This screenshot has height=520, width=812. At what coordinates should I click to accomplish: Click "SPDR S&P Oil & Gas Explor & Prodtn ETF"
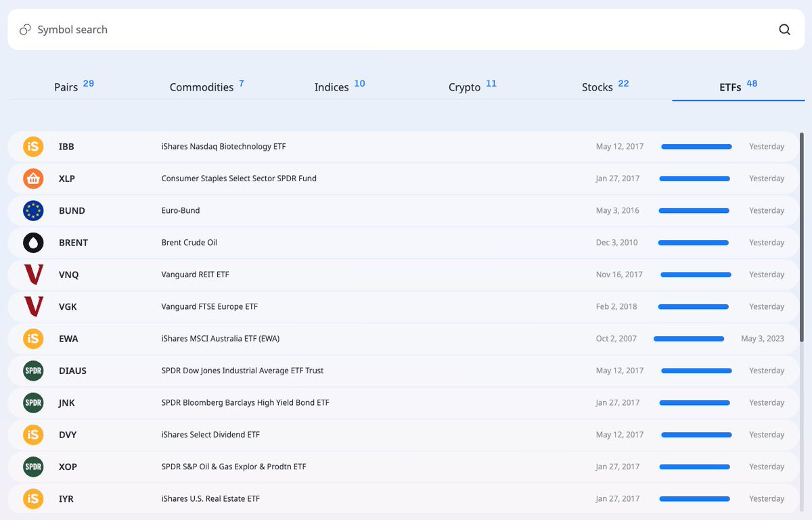click(x=233, y=467)
